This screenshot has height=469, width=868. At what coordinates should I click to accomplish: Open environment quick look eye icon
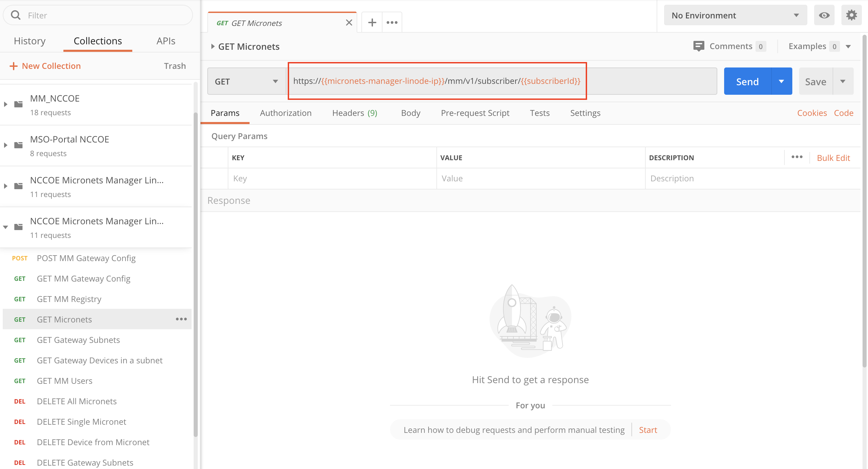point(824,15)
